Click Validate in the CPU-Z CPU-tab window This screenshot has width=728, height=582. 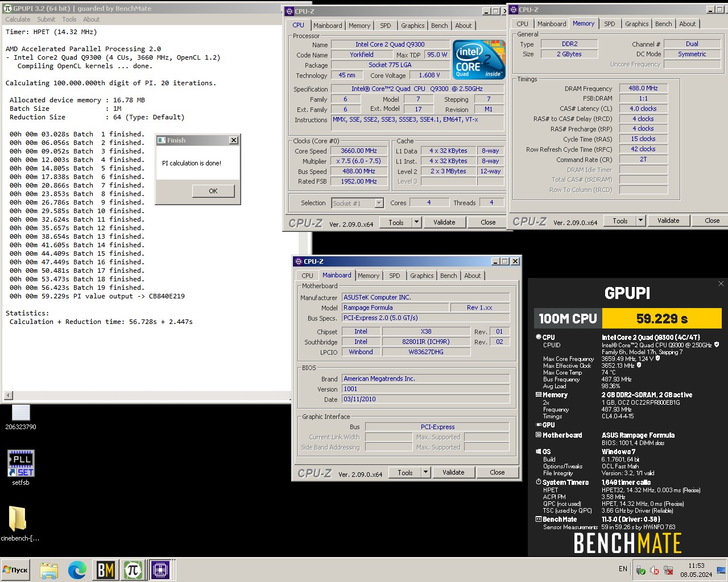pyautogui.click(x=444, y=222)
